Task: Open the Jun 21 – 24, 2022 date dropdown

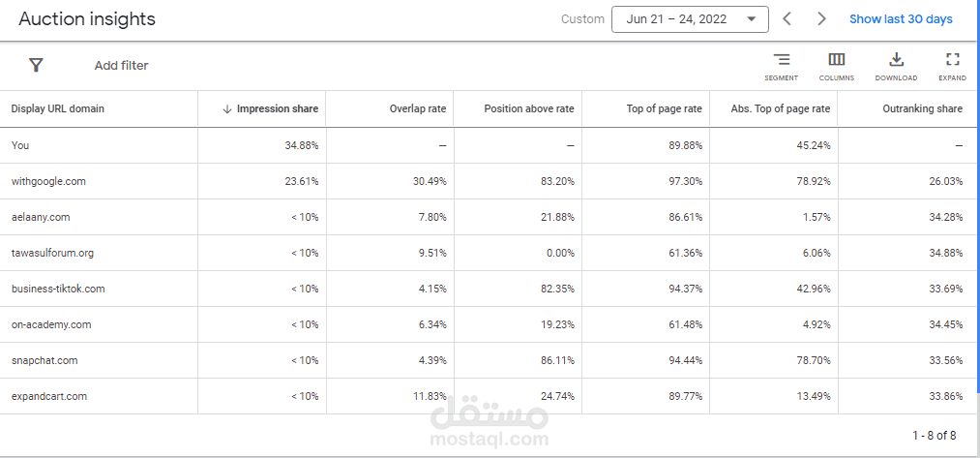Action: pos(690,19)
